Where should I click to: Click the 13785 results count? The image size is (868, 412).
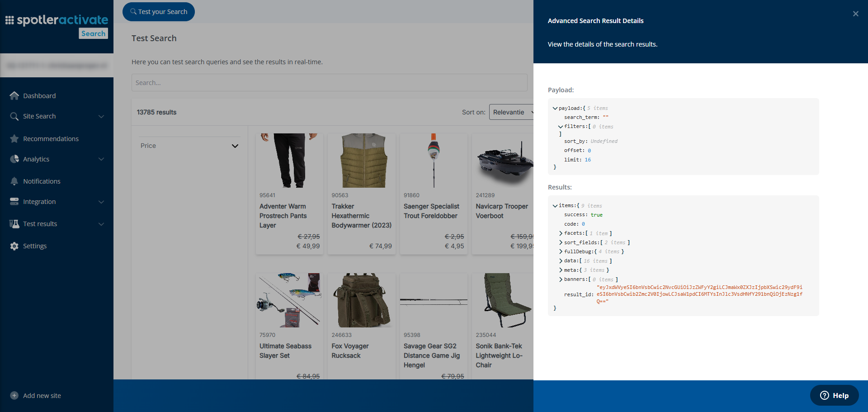(156, 112)
